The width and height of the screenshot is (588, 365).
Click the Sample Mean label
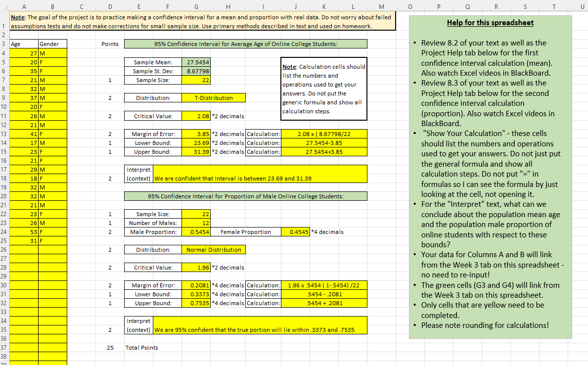coord(153,62)
